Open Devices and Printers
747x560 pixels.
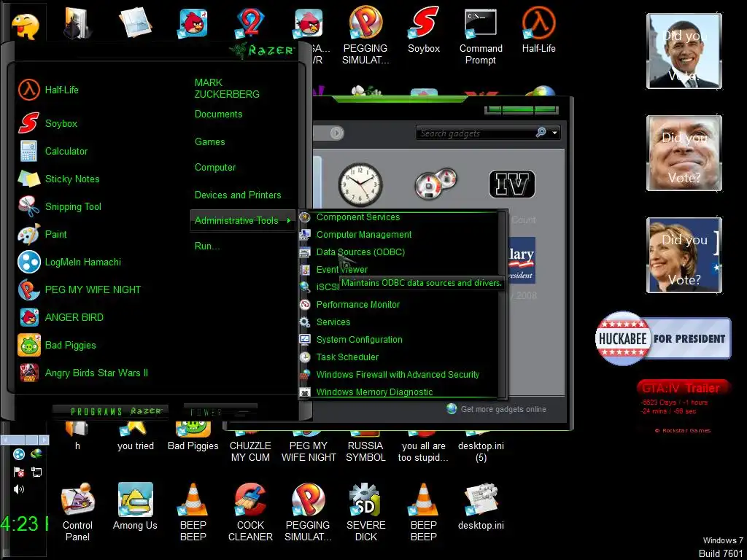238,195
